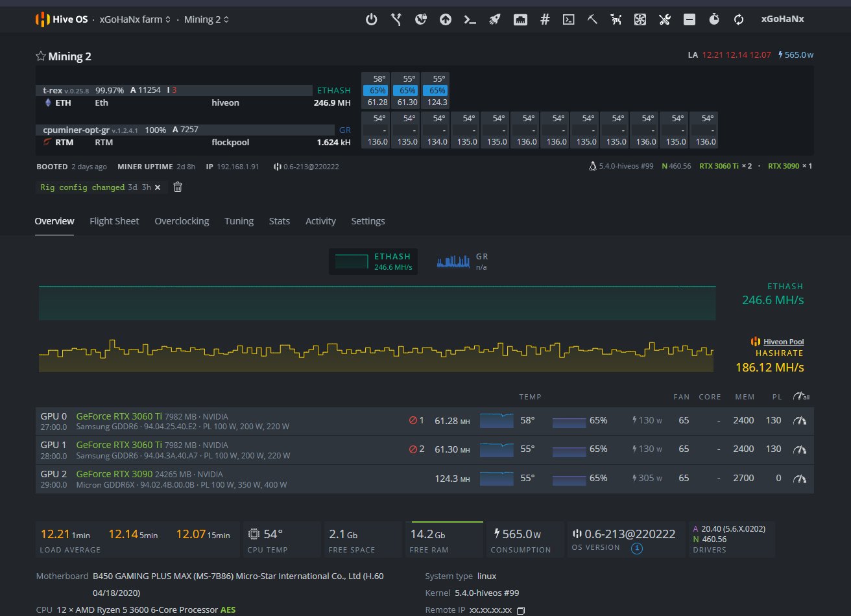Image resolution: width=851 pixels, height=616 pixels.
Task: Click the power icon in the top toolbar
Action: [371, 19]
